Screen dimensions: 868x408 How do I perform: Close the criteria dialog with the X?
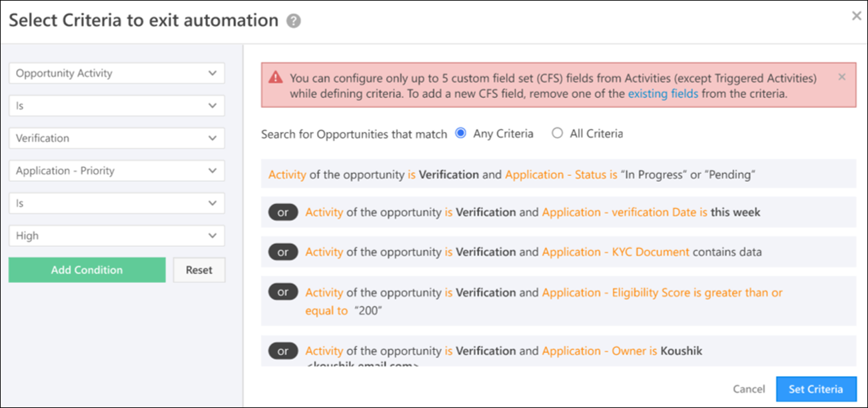coord(857,16)
